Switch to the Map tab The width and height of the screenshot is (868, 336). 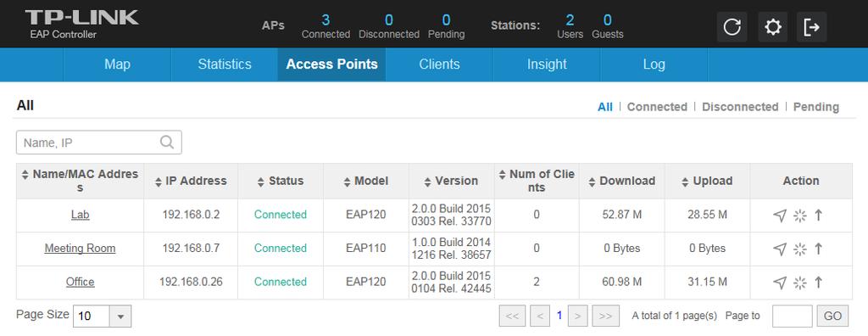[x=117, y=64]
